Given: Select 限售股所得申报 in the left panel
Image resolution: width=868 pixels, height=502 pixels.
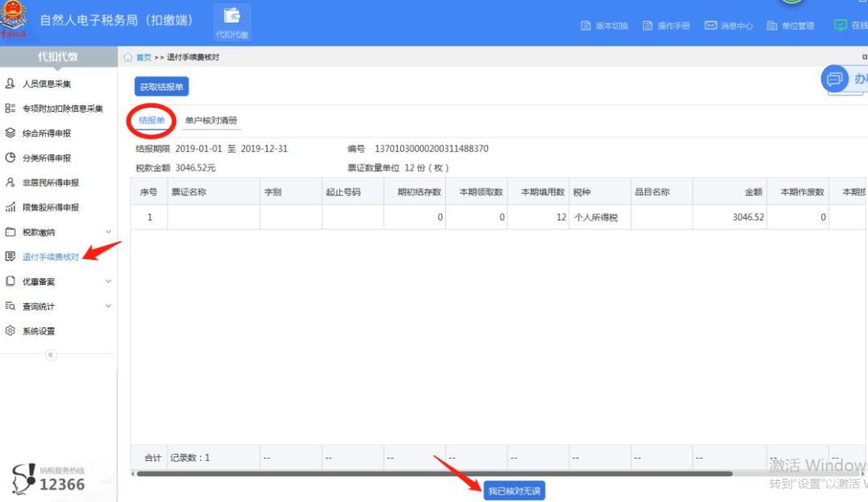Looking at the screenshot, I should pos(51,207).
